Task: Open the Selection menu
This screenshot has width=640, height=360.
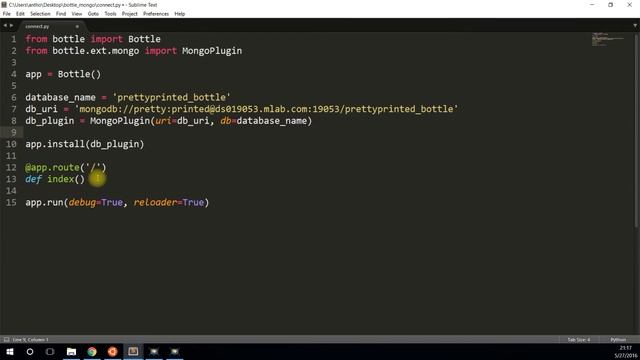Action: pos(40,14)
